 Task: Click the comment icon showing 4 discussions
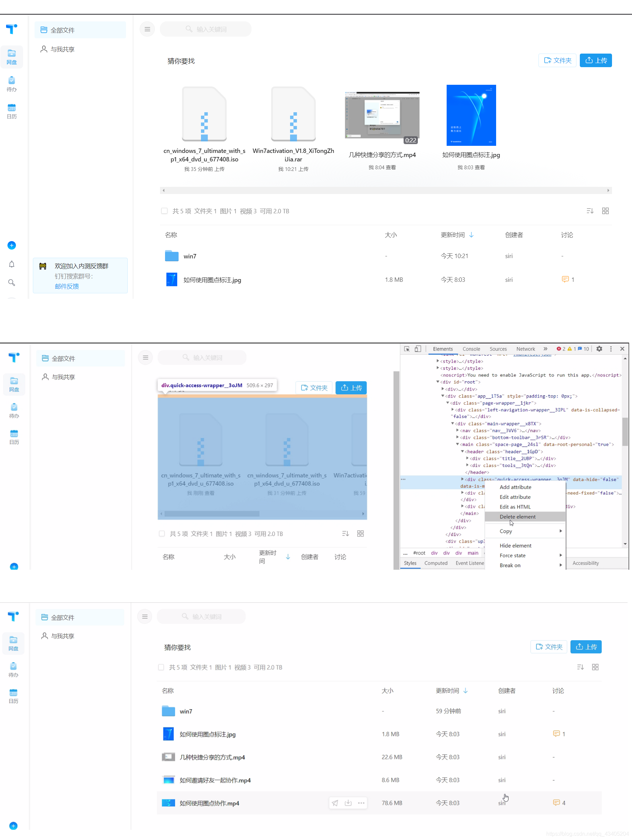click(556, 802)
